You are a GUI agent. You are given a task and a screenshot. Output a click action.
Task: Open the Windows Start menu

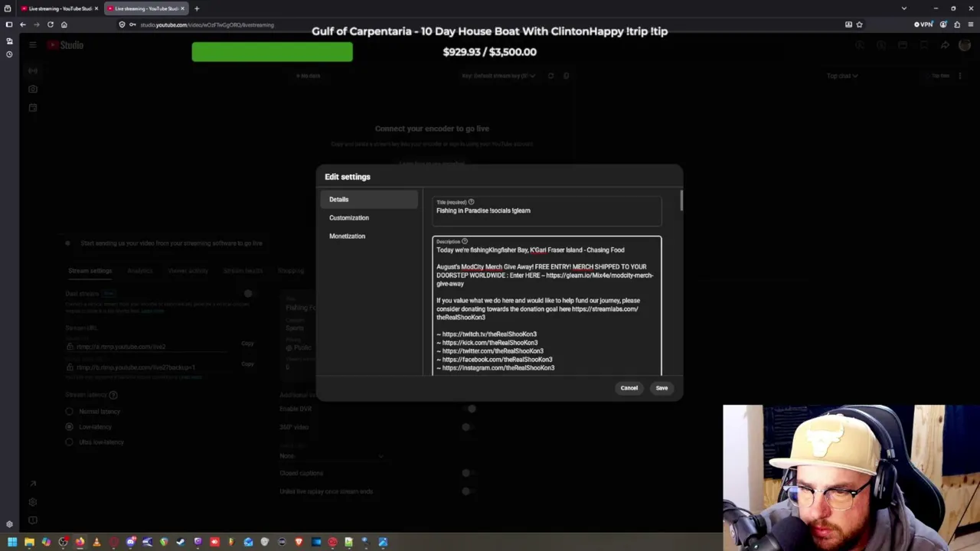(12, 543)
